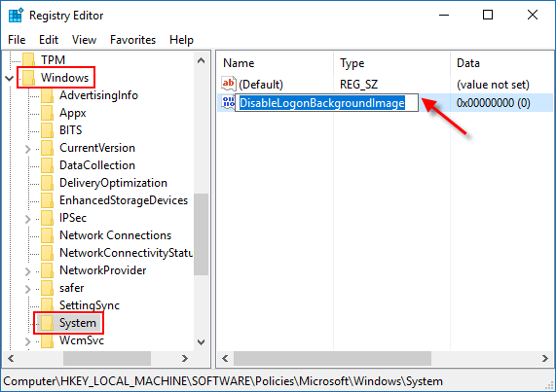
Task: Open the Favorites menu
Action: coord(133,40)
